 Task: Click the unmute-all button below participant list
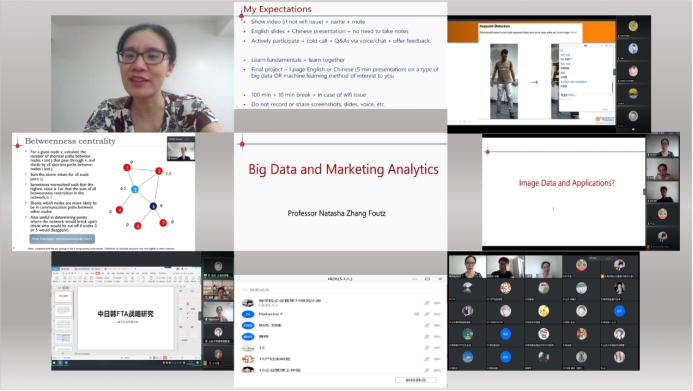pyautogui.click(x=415, y=380)
